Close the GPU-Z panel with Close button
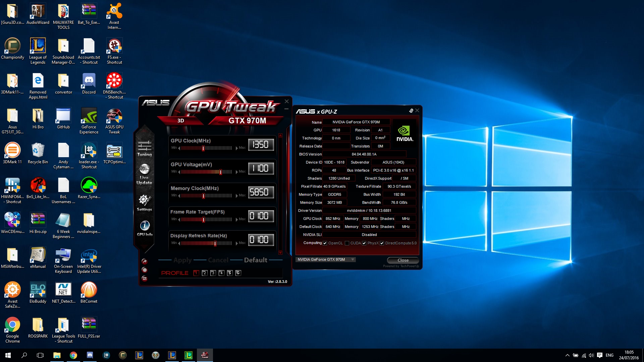This screenshot has width=644, height=362. click(x=403, y=260)
